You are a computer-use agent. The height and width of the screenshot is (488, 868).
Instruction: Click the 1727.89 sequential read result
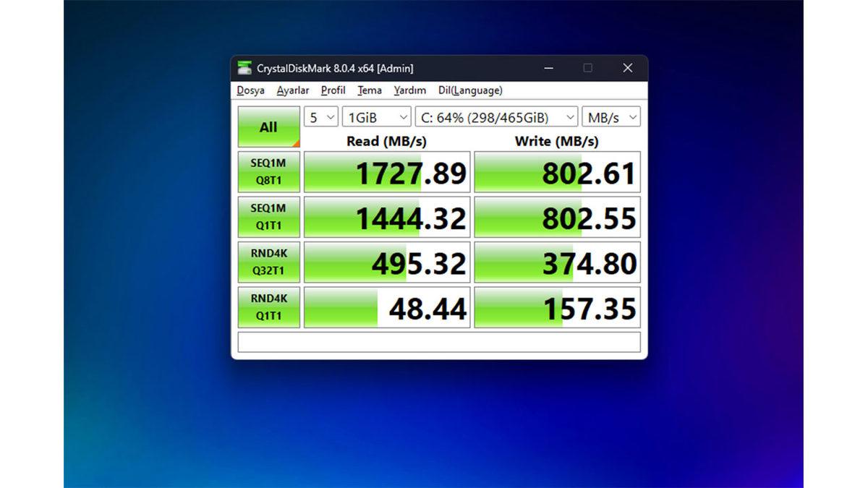(387, 172)
